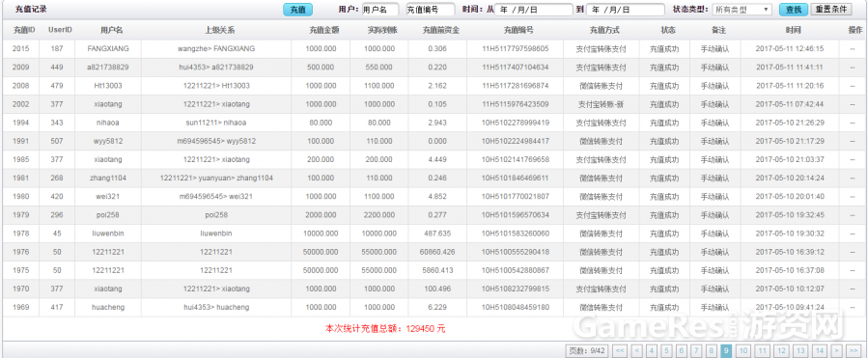Click the blue 充值 recharge button

297,10
